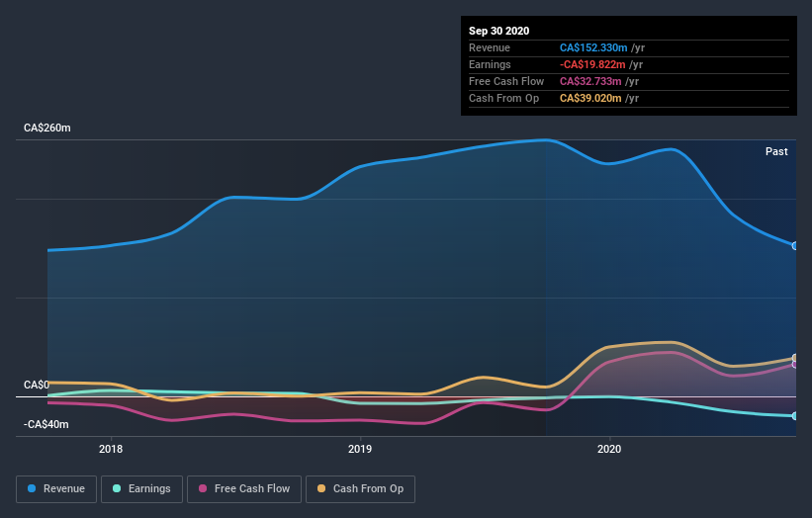
Task: Click the CA$39.020m cash from op value
Action: click(x=590, y=98)
